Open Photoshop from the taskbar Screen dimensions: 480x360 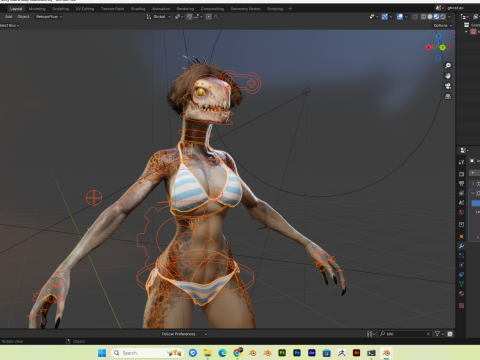coord(297,353)
